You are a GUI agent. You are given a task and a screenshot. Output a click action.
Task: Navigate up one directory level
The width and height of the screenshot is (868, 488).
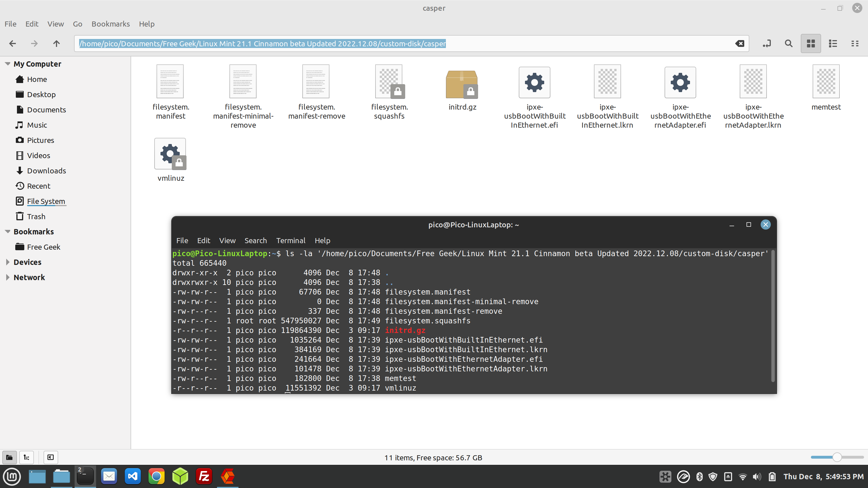click(56, 43)
